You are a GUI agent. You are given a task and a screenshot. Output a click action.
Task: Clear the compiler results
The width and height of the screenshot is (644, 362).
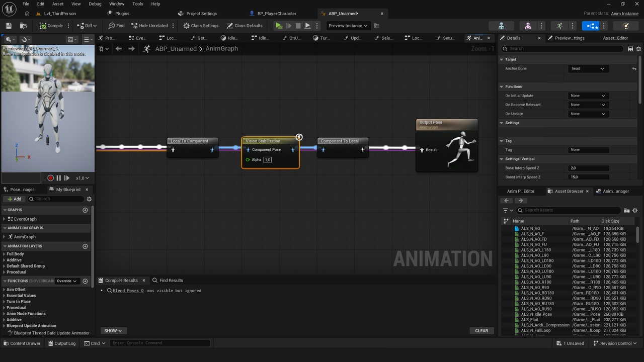tap(481, 331)
